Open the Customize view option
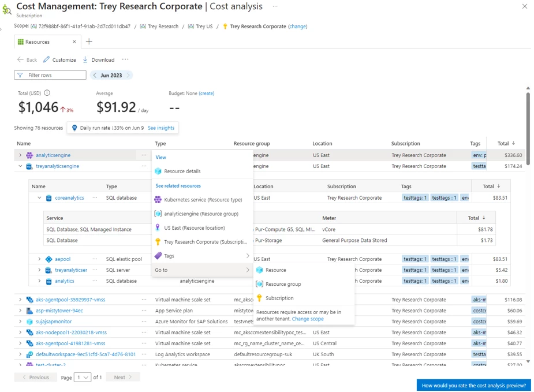Image resolution: width=534 pixels, height=392 pixels. (59, 59)
